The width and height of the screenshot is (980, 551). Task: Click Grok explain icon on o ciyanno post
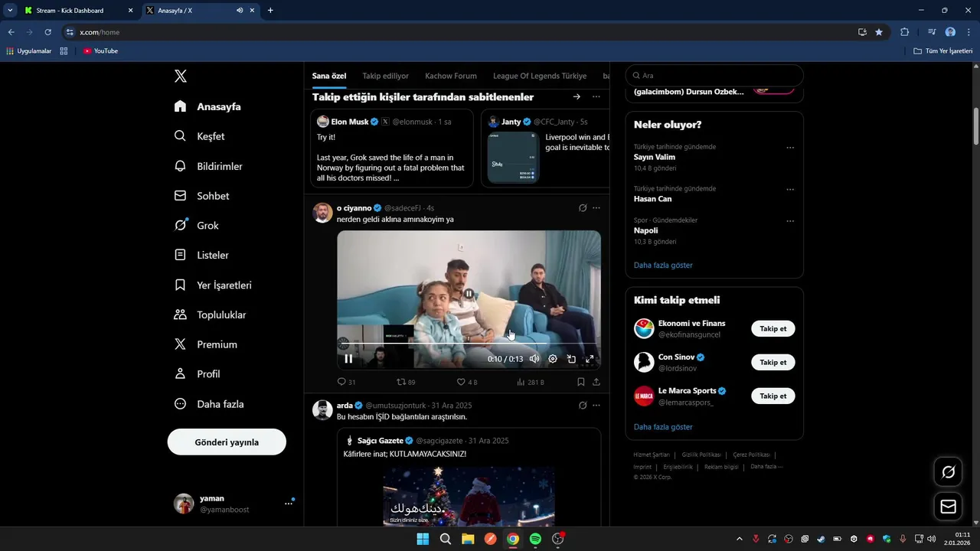[583, 207]
